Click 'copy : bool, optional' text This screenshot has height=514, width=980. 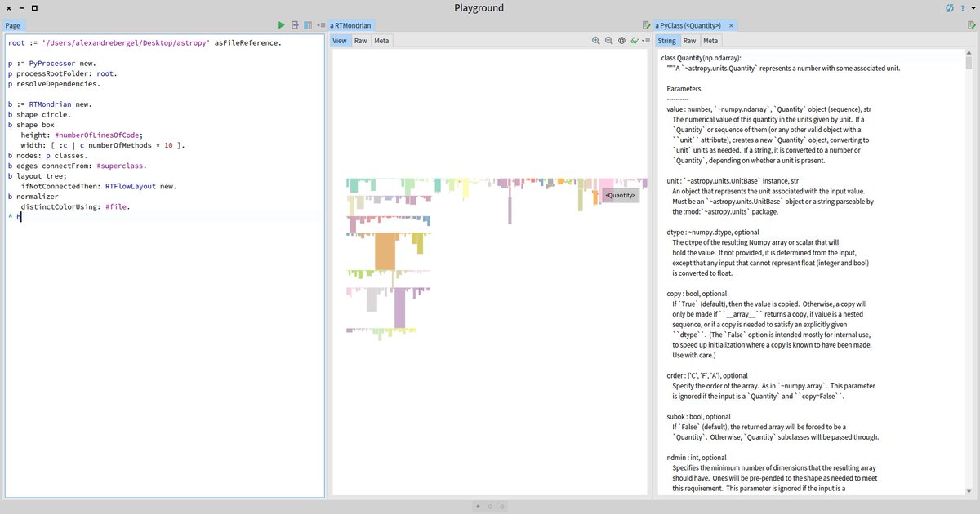(x=697, y=294)
